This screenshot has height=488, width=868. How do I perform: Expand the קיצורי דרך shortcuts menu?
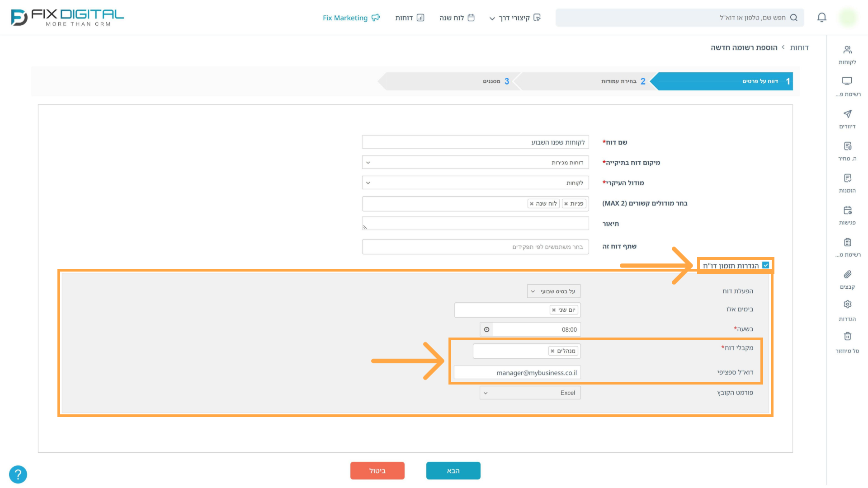[x=515, y=18]
